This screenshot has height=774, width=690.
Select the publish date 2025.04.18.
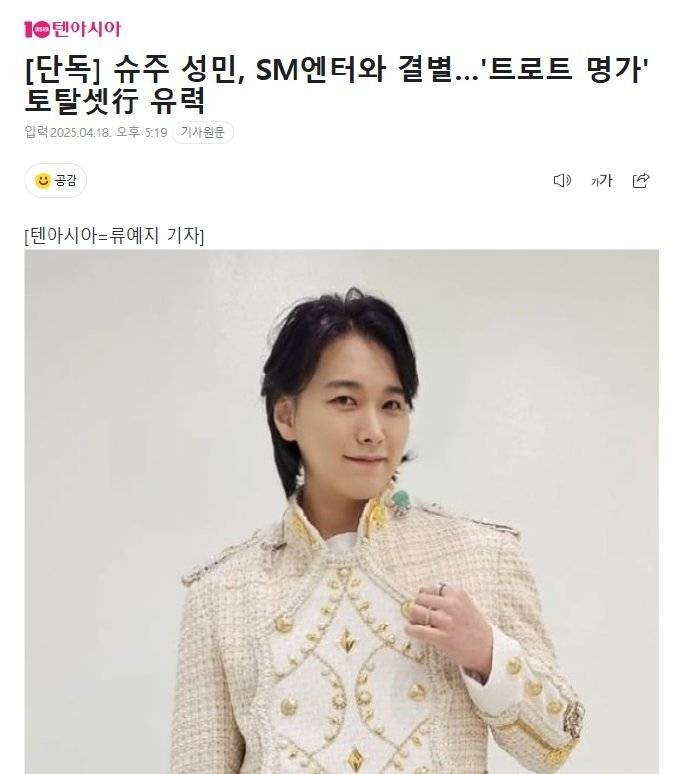click(x=80, y=133)
